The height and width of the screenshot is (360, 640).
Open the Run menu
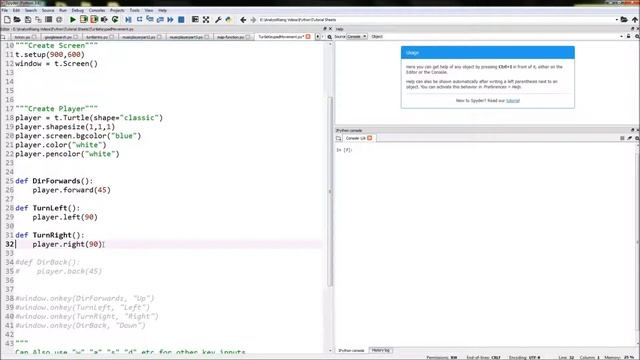click(x=63, y=10)
